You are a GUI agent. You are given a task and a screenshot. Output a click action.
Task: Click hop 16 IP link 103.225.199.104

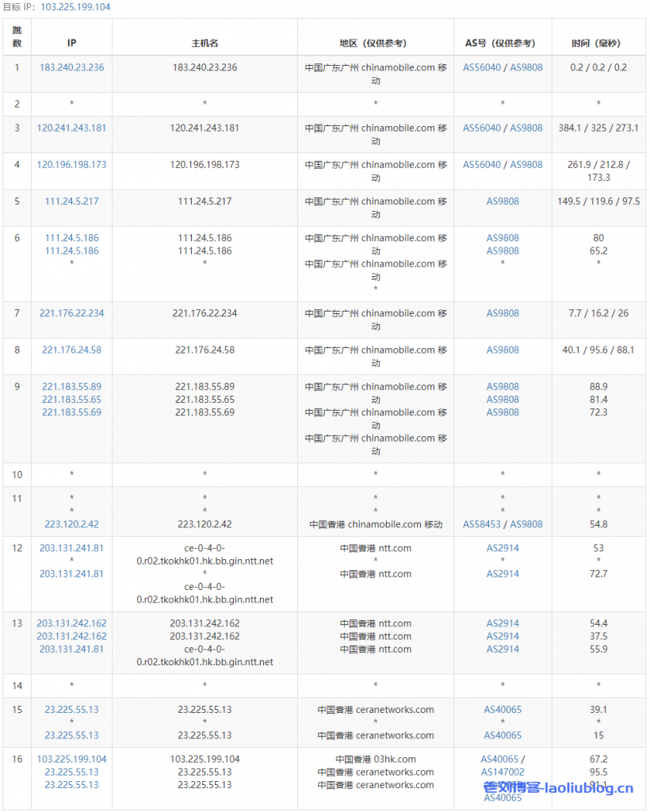point(71,759)
